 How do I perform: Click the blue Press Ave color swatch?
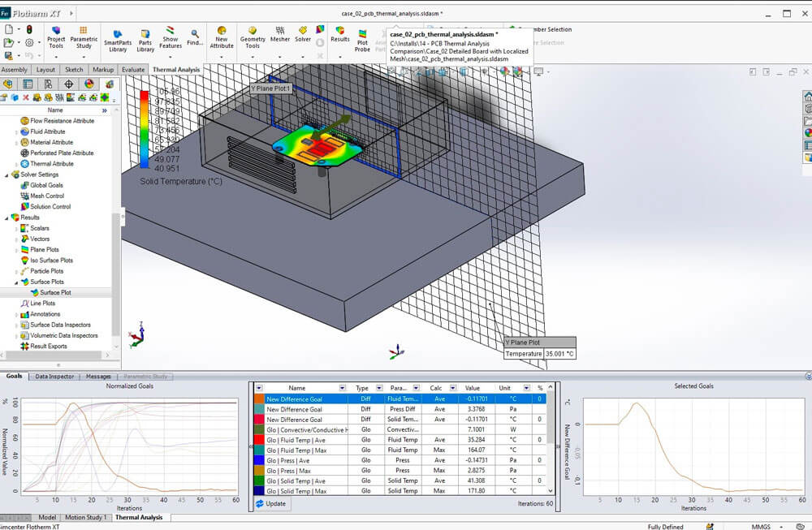(260, 461)
